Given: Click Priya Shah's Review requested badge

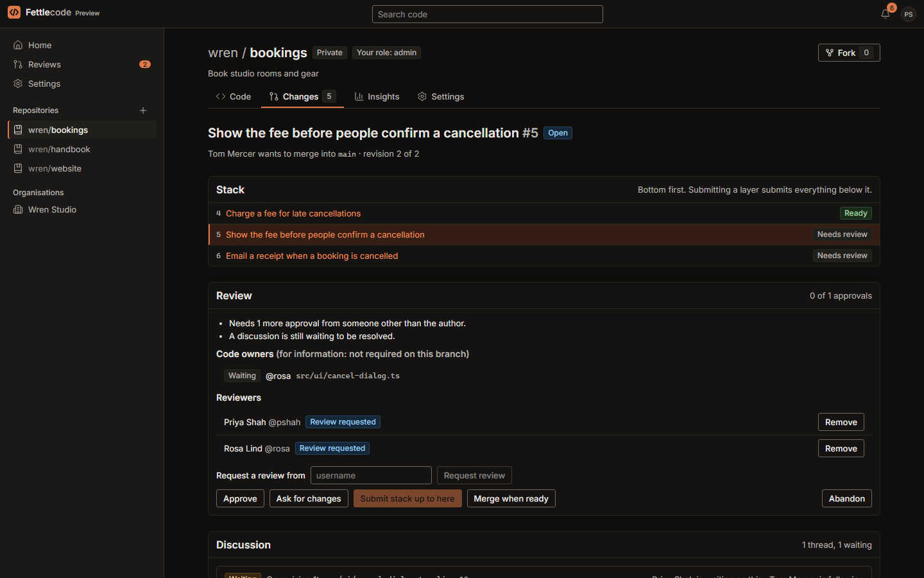Looking at the screenshot, I should point(343,422).
